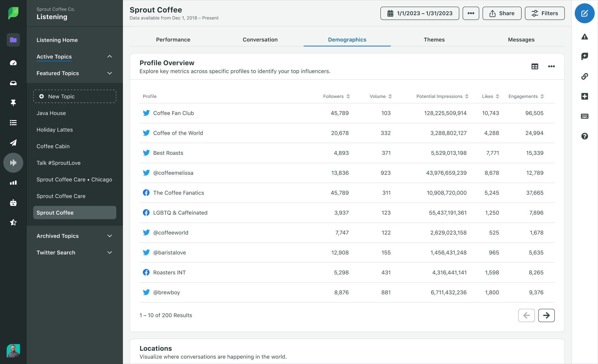Click the Share icon button
The height and width of the screenshot is (364, 598).
(x=501, y=13)
